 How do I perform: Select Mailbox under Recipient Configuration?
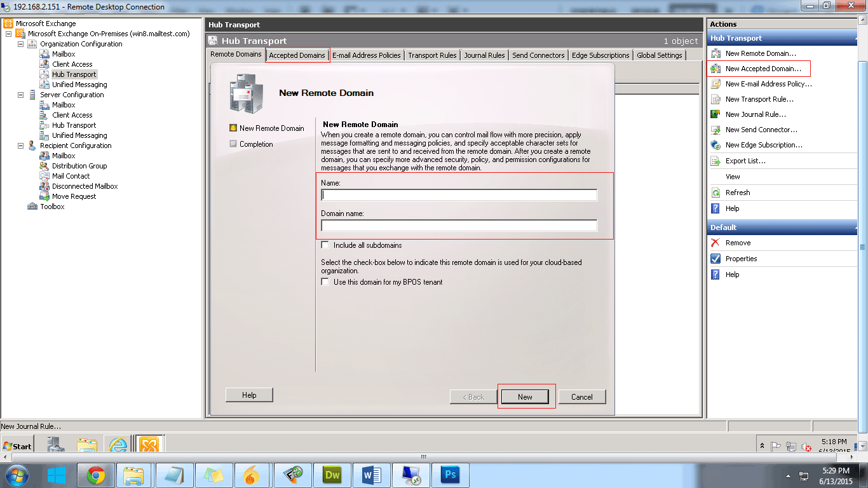(x=64, y=156)
